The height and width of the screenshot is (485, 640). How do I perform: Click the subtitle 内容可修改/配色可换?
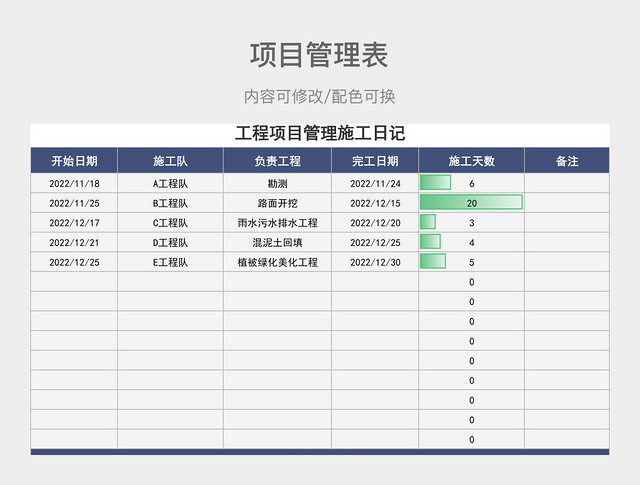point(320,97)
